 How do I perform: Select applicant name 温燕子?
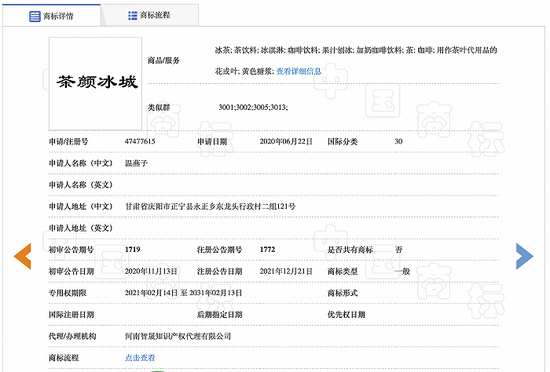pos(136,163)
